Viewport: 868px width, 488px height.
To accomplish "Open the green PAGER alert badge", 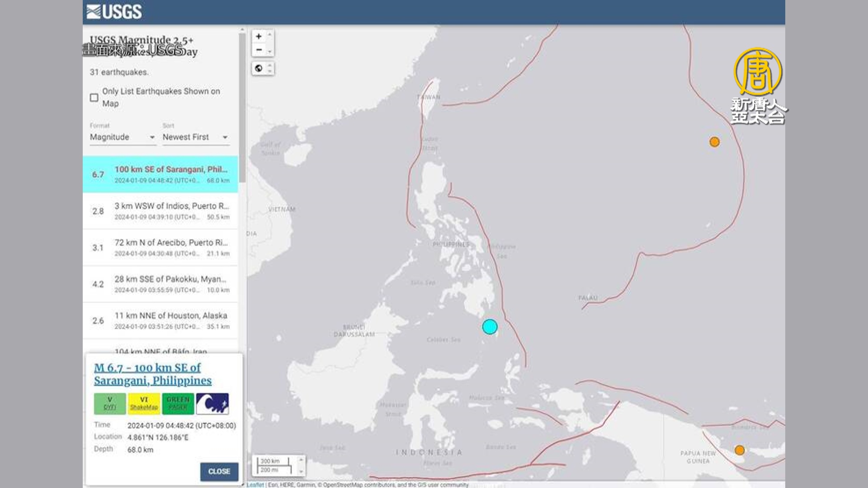I will tap(178, 404).
